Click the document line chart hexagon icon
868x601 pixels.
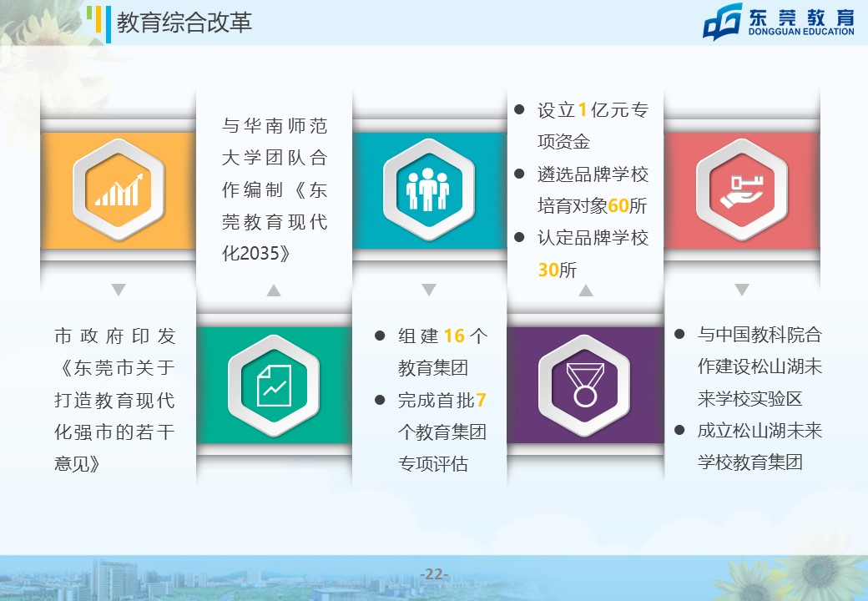274,386
